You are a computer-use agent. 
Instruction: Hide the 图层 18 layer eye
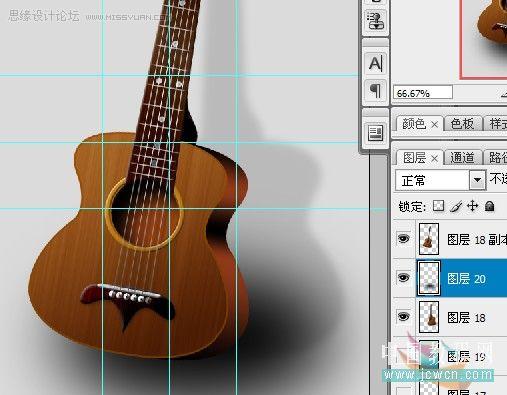(x=403, y=316)
